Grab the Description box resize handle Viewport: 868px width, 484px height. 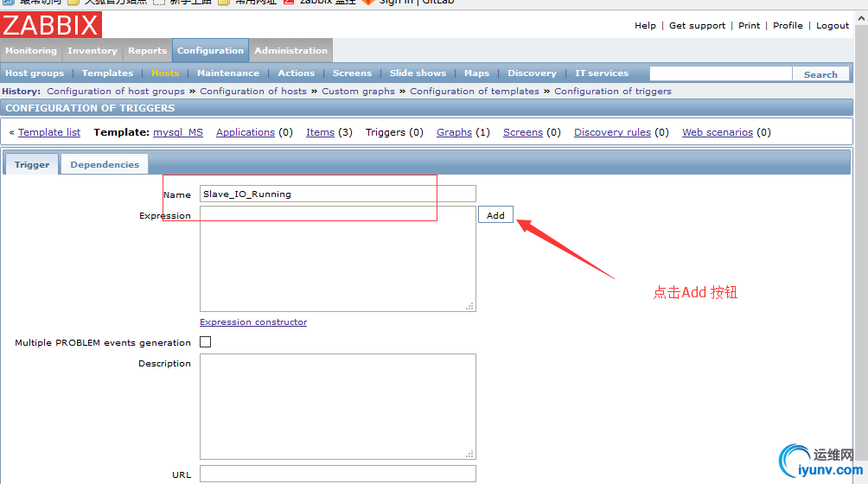pos(470,454)
